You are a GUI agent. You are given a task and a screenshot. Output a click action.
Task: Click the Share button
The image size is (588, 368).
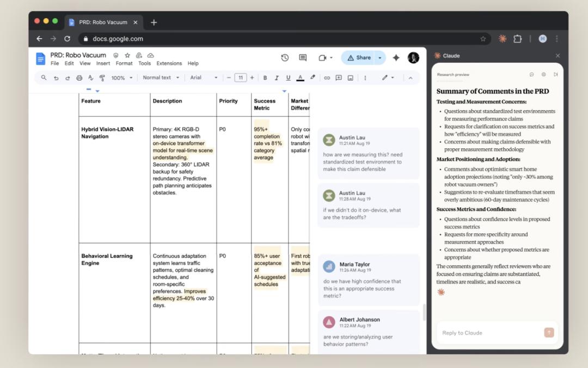359,58
